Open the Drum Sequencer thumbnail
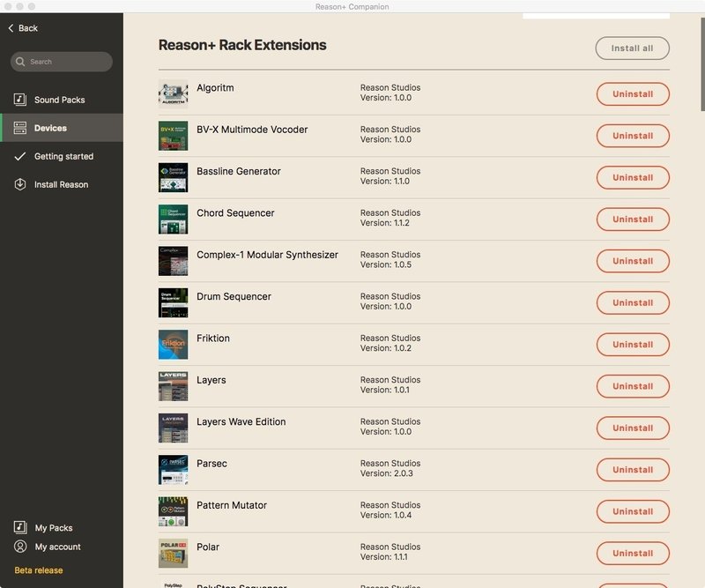The image size is (705, 588). pos(173,302)
